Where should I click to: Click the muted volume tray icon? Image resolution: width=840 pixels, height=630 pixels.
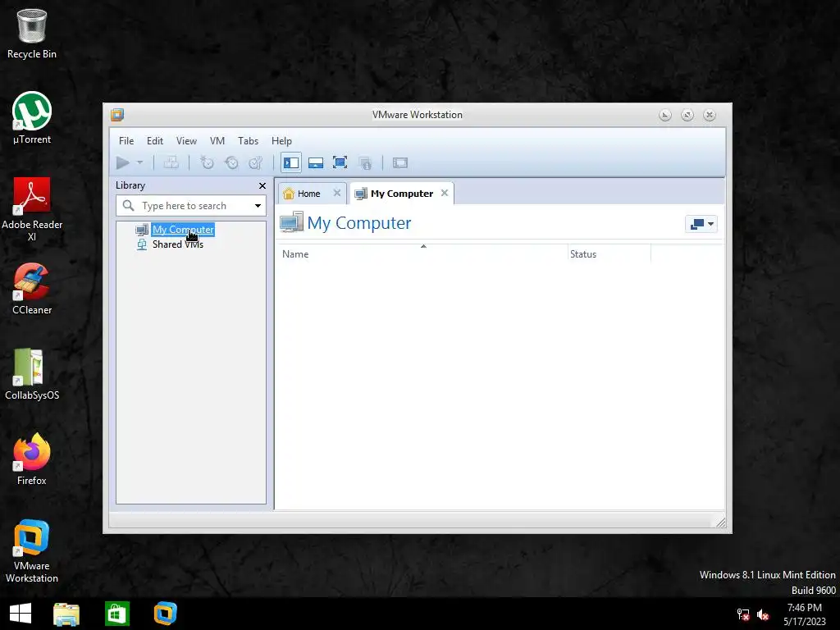[x=763, y=615]
